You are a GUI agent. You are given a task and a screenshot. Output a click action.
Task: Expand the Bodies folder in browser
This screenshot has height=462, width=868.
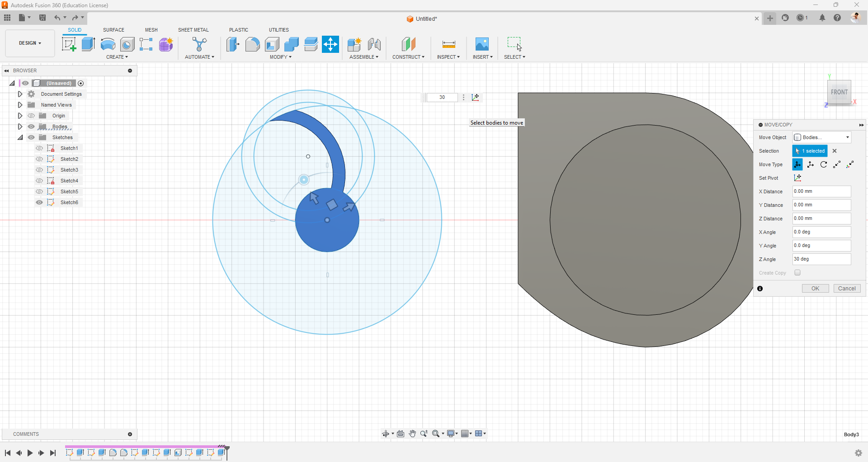click(20, 126)
